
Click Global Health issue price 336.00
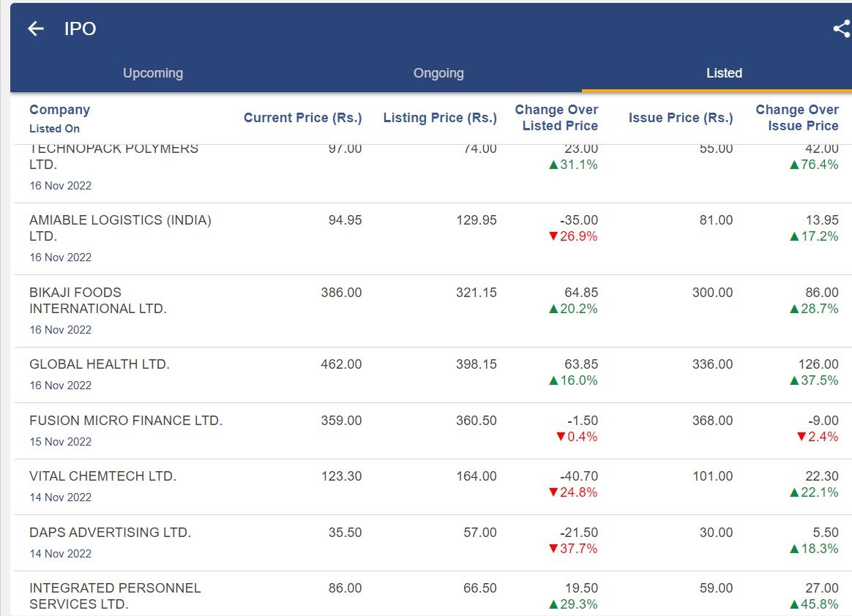click(712, 364)
